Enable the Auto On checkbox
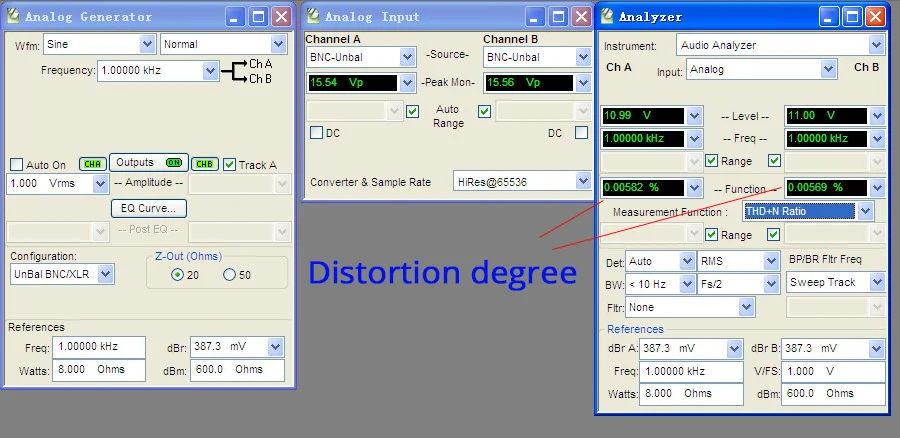Screen dimensions: 900x438 [17, 165]
